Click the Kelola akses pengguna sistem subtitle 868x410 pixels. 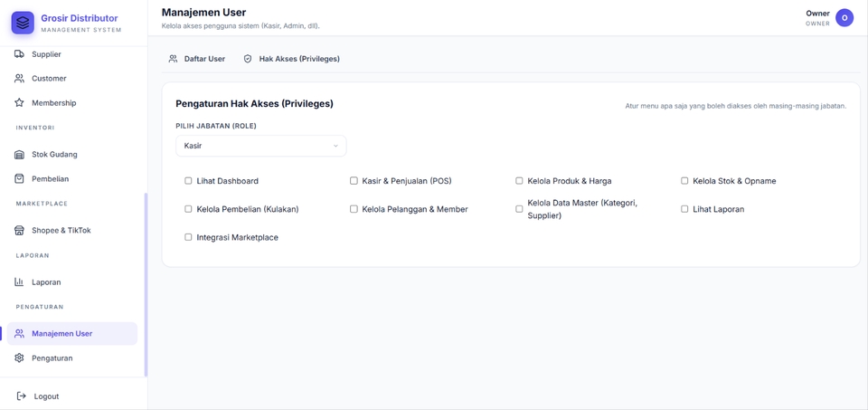pos(241,26)
